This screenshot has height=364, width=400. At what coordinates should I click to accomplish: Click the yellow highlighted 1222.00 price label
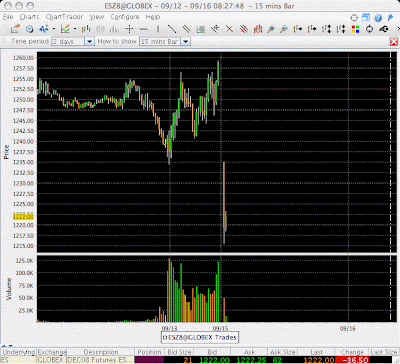click(23, 217)
